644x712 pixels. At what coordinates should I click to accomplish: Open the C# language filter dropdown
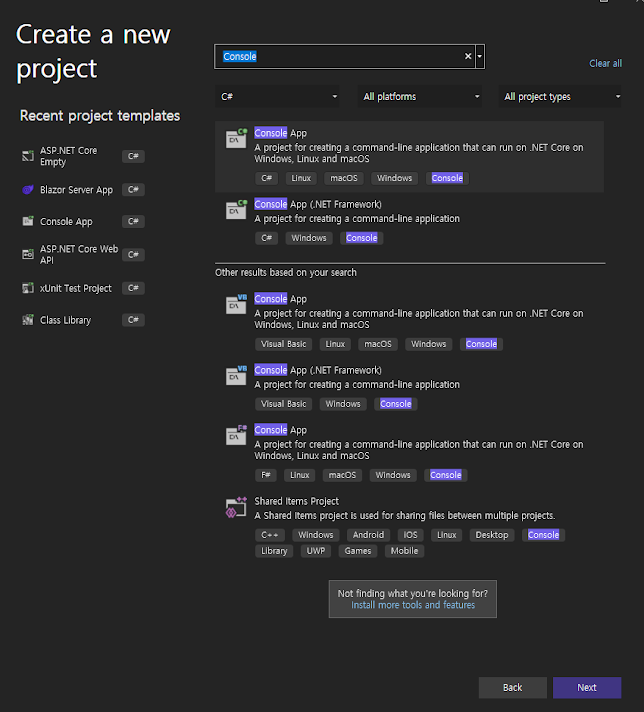[x=277, y=96]
